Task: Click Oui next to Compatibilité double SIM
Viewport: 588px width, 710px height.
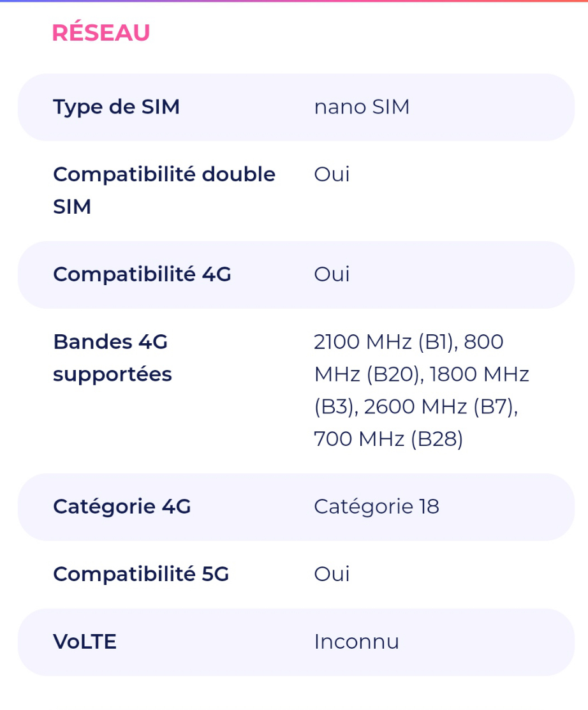Action: (332, 174)
